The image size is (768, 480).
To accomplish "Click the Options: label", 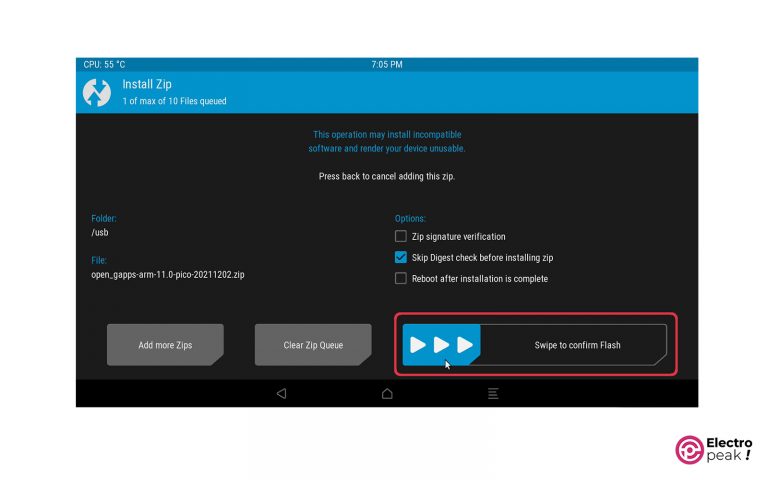I will pyautogui.click(x=410, y=218).
